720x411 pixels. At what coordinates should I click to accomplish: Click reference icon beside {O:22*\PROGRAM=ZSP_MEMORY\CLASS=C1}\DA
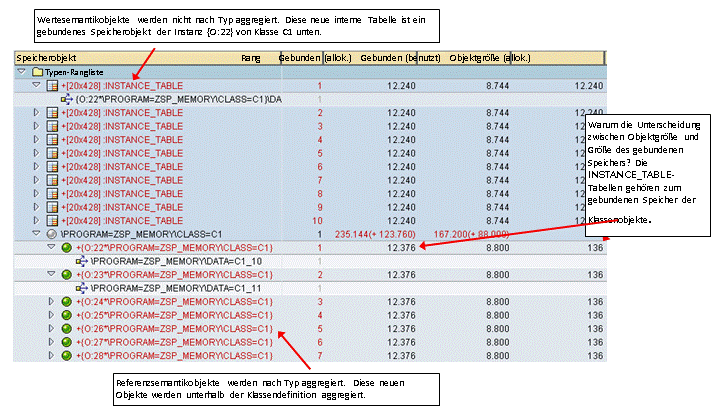(x=67, y=99)
